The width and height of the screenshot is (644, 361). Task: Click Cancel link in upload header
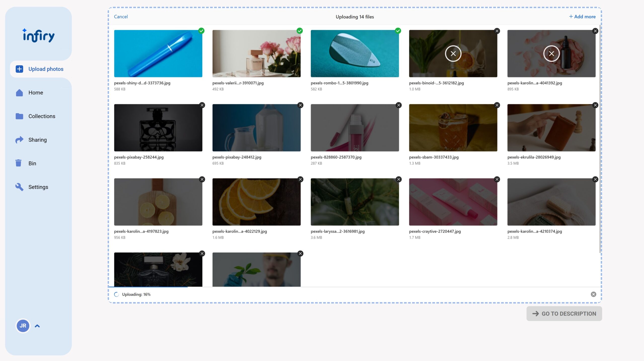coord(121,17)
